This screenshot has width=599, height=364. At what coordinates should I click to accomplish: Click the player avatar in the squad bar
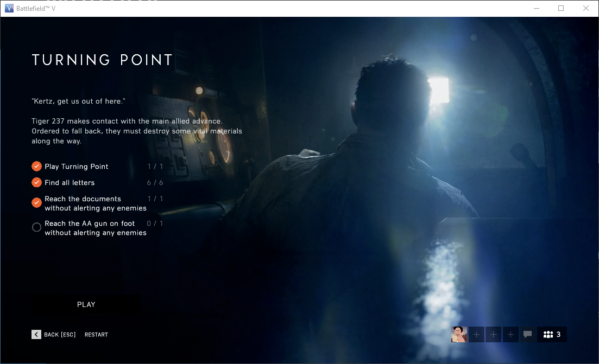point(459,335)
